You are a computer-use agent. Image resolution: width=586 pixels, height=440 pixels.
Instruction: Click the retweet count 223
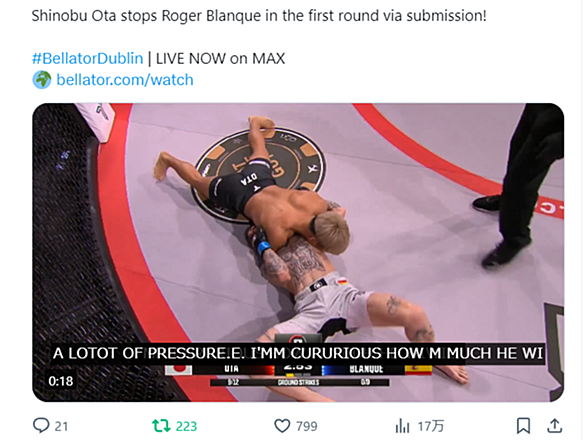186,426
